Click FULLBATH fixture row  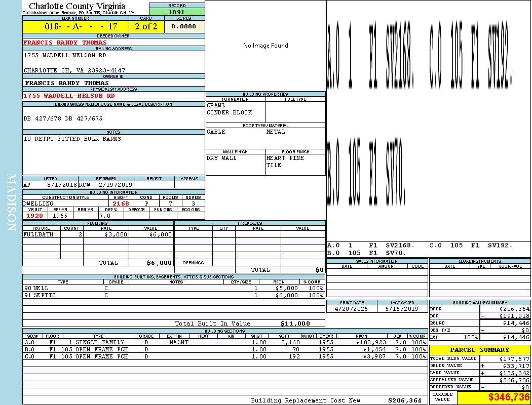[98, 234]
